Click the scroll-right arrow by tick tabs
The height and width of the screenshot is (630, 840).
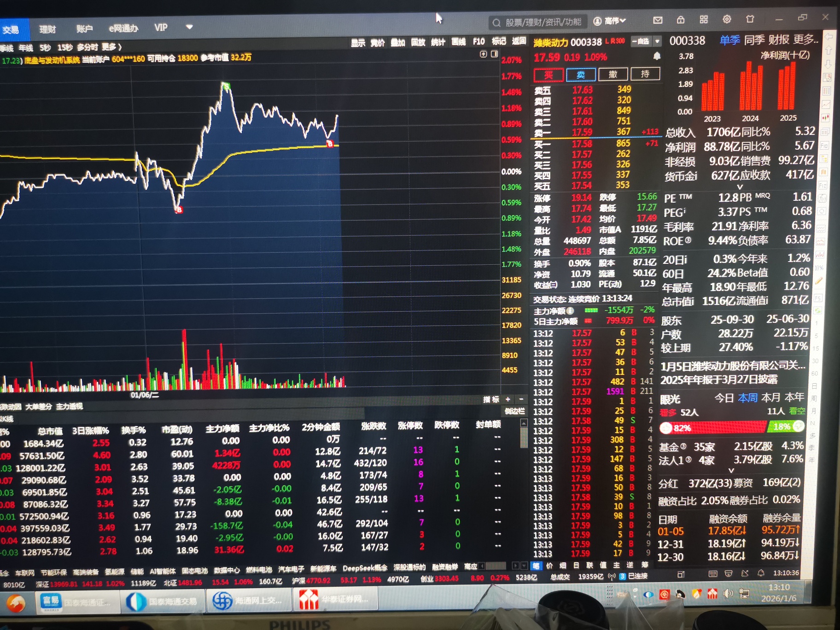point(515,566)
